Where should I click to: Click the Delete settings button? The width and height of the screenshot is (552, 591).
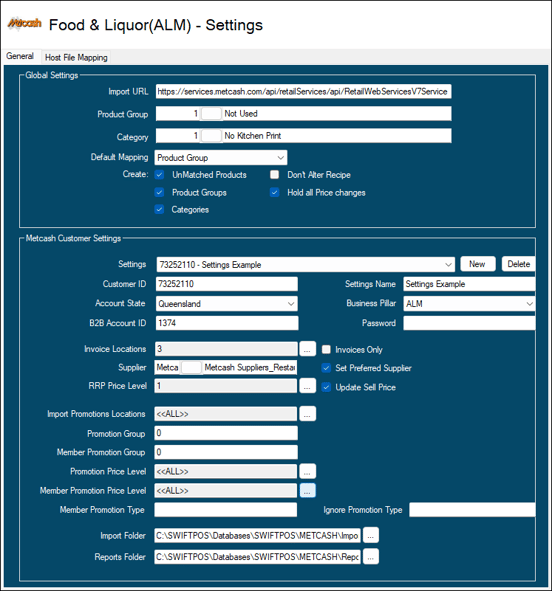[x=518, y=264]
